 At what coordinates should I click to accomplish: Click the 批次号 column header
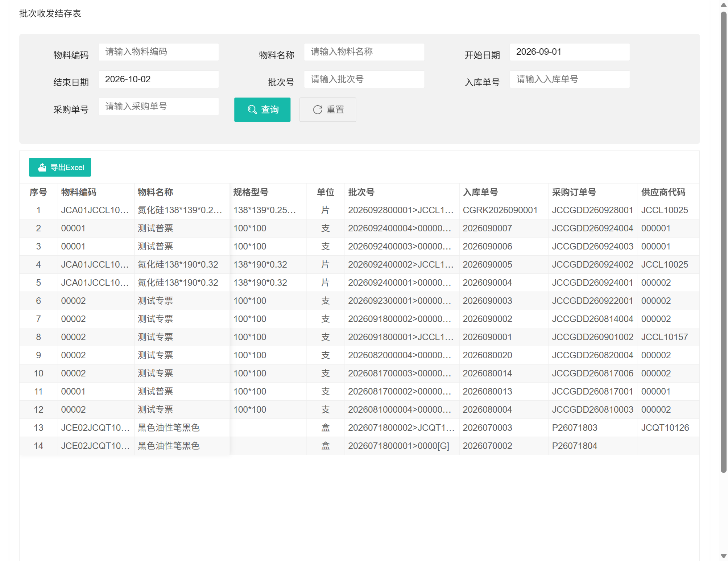click(402, 192)
